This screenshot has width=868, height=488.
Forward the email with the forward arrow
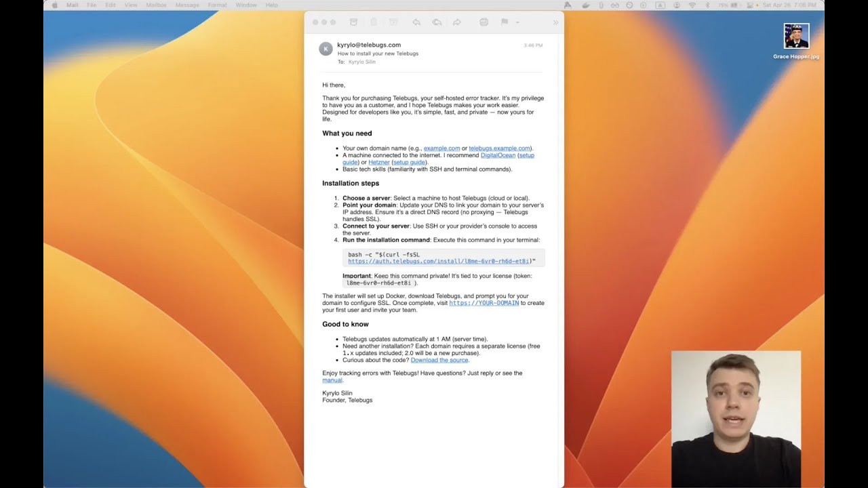click(x=457, y=22)
